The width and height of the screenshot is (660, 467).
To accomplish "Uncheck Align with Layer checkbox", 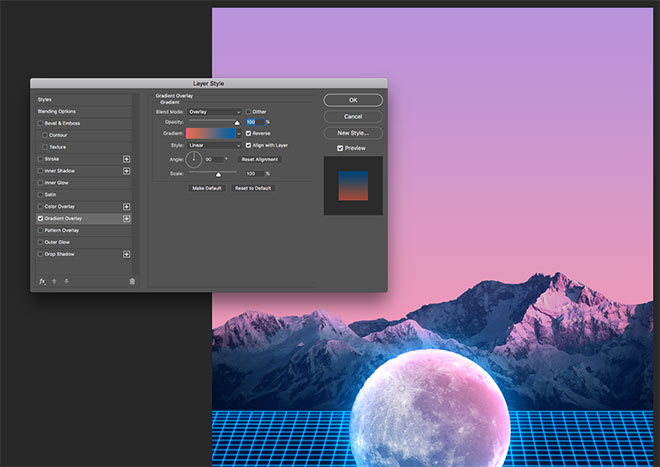I will click(x=248, y=145).
